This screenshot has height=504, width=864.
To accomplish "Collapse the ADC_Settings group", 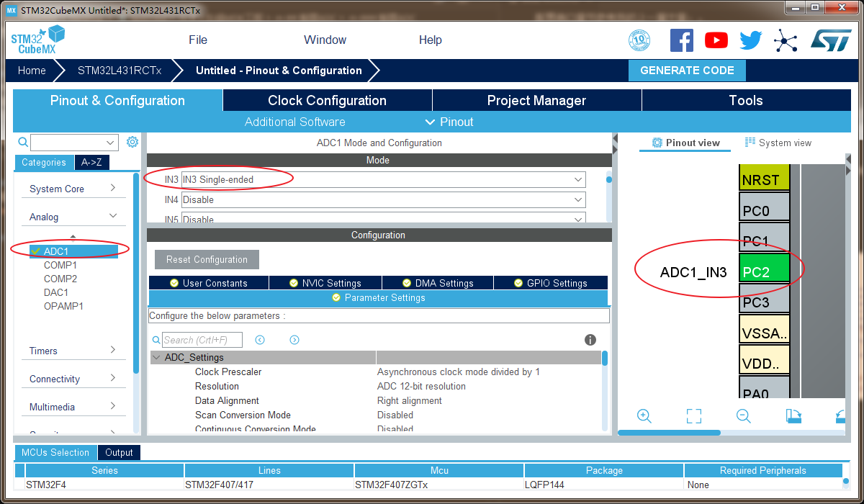I will pyautogui.click(x=156, y=357).
